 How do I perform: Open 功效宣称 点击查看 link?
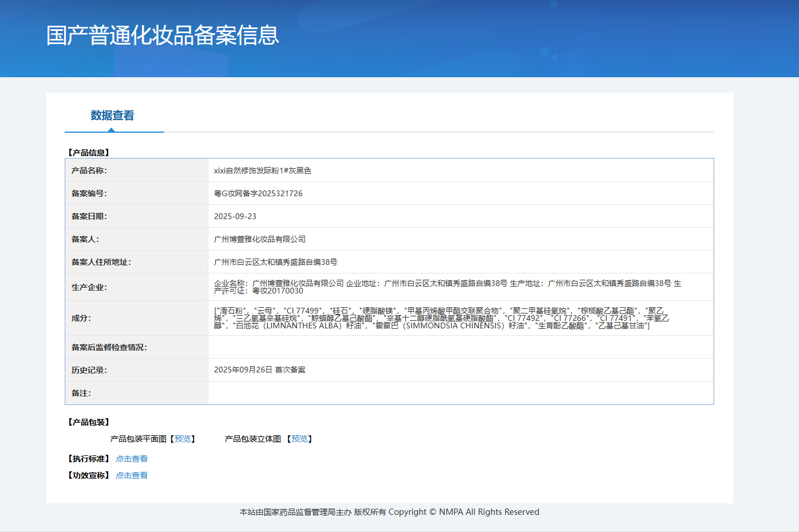132,475
